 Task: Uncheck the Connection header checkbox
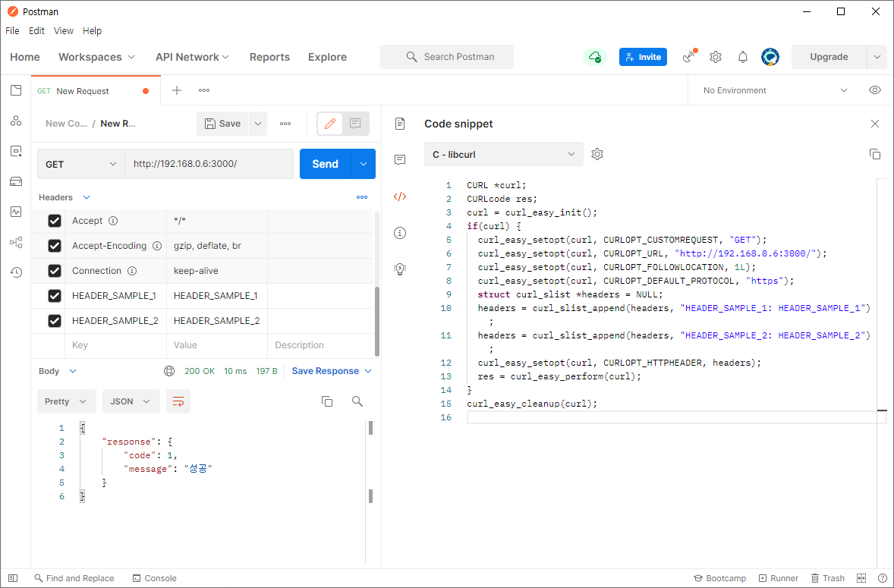click(x=54, y=271)
